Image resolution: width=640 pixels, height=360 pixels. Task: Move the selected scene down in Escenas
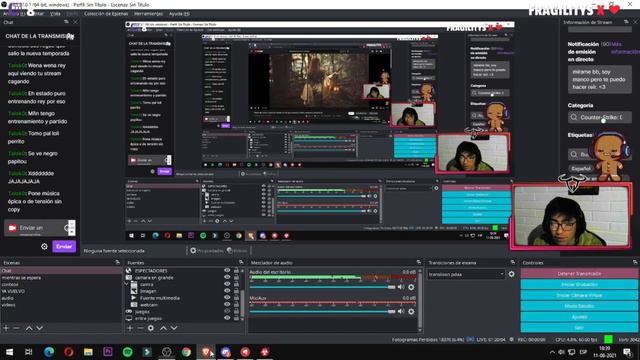(x=40, y=328)
